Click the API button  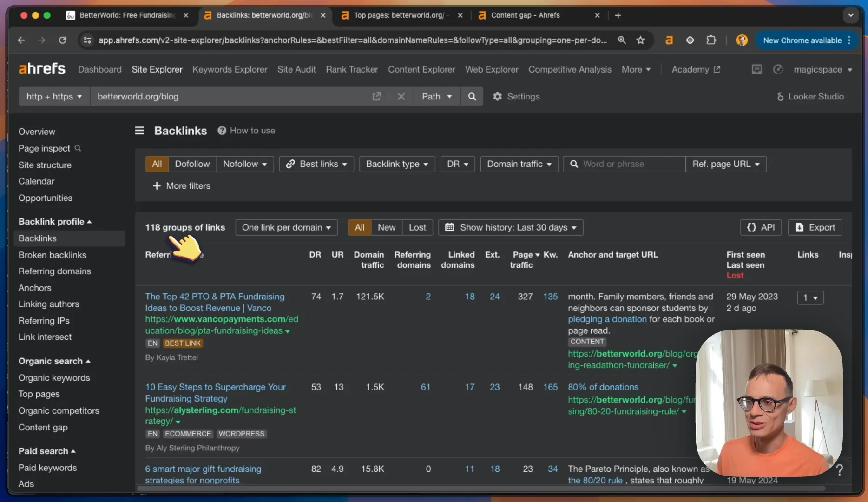(761, 227)
